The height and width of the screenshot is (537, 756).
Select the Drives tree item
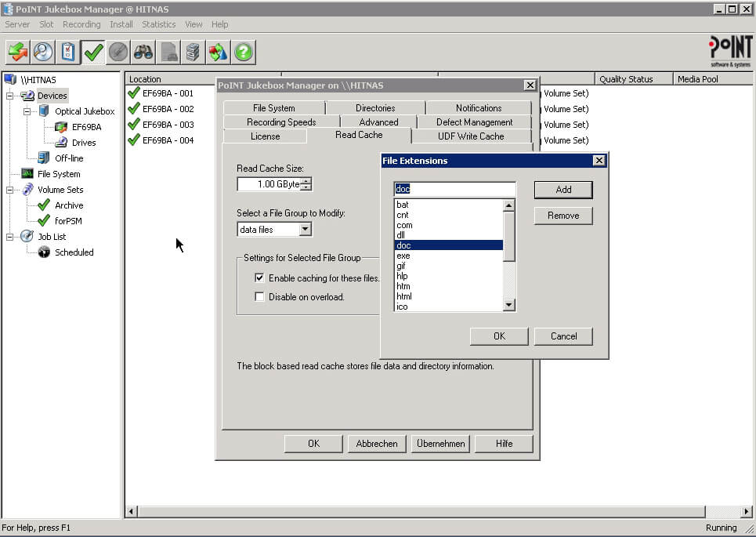[84, 143]
